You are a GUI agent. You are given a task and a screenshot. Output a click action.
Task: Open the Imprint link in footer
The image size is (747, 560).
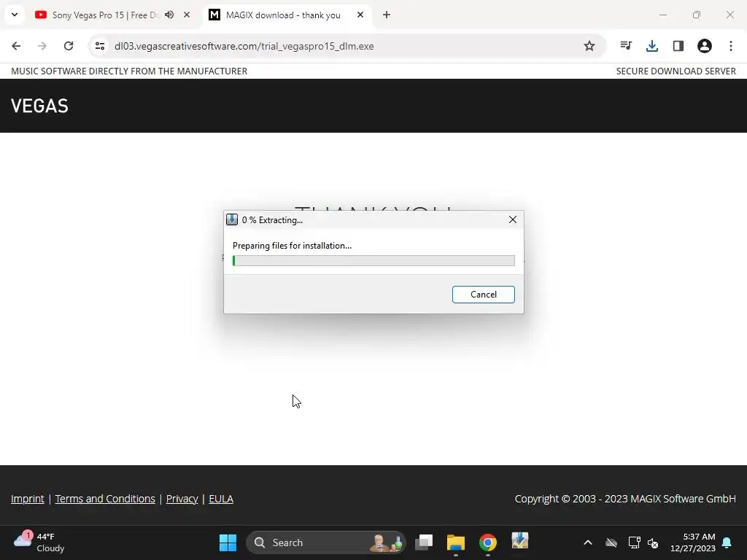click(28, 499)
